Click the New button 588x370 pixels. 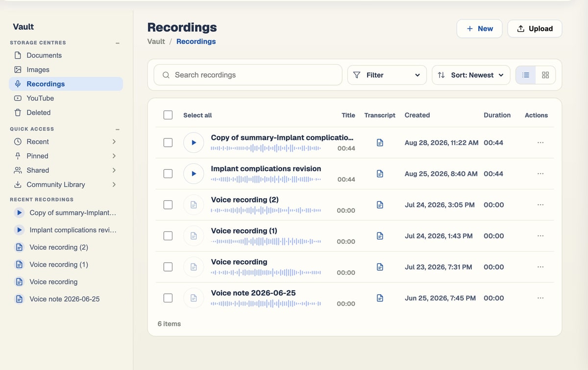480,28
